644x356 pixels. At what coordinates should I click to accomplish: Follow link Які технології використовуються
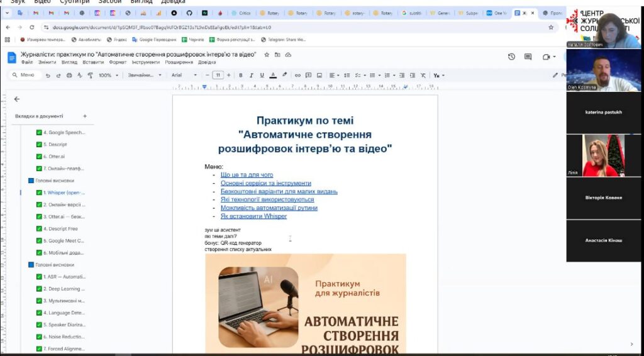(267, 199)
